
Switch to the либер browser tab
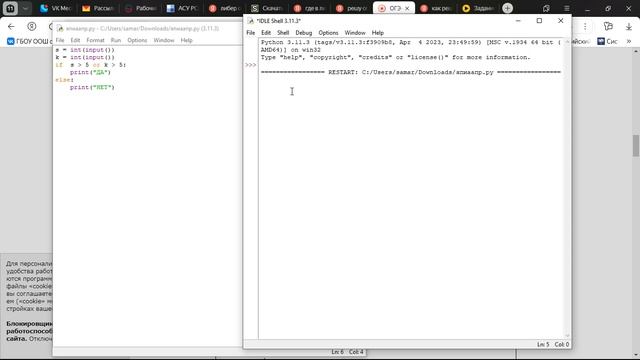click(225, 8)
